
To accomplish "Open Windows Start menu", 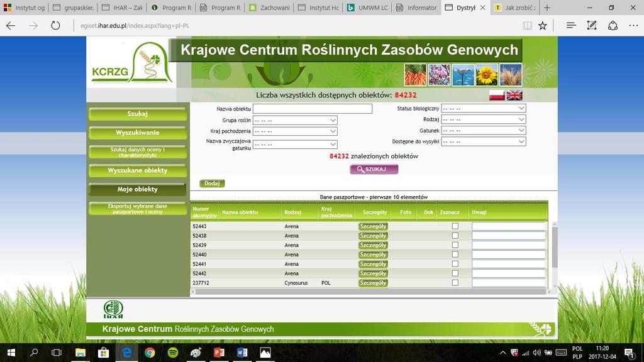I will [x=11, y=353].
